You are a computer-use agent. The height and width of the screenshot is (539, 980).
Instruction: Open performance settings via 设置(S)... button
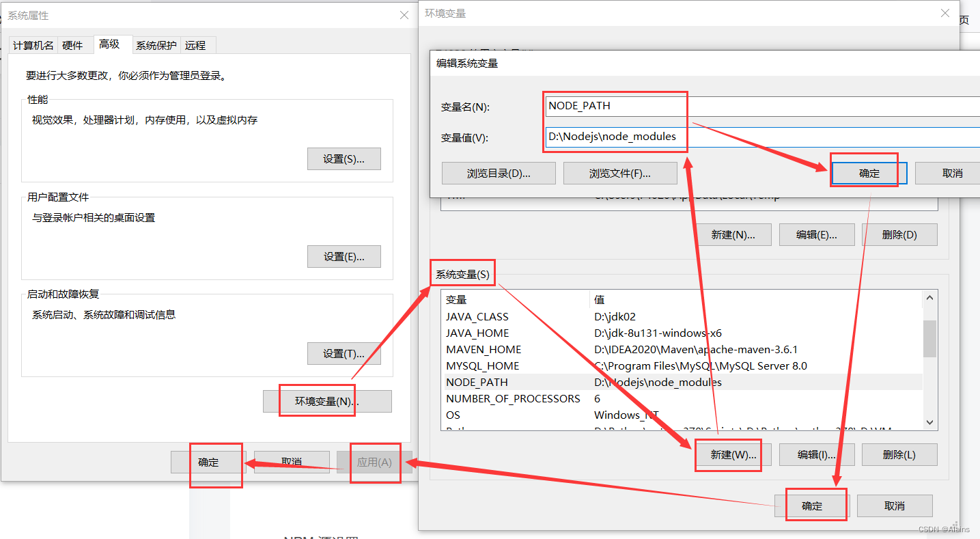pyautogui.click(x=344, y=158)
